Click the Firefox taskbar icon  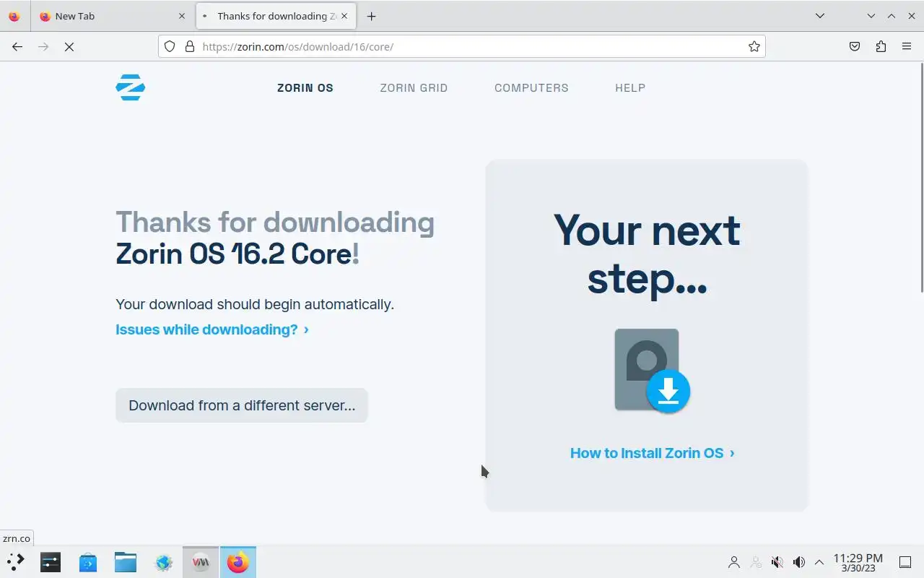(238, 561)
